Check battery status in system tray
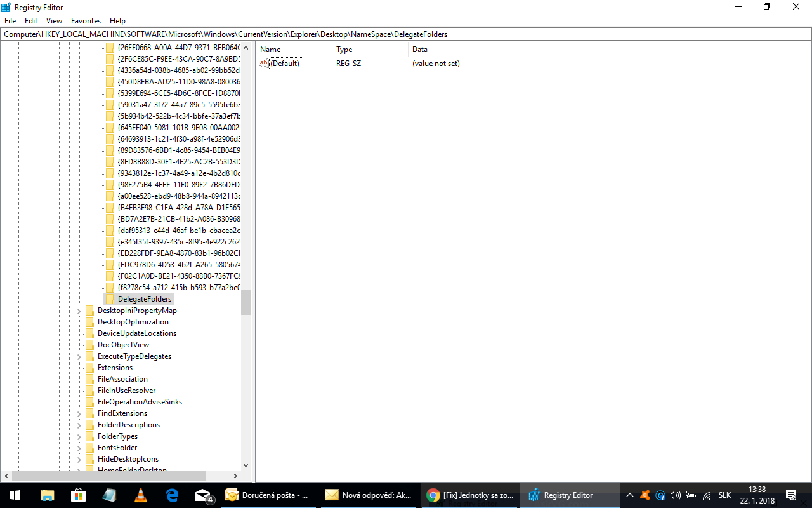 690,495
